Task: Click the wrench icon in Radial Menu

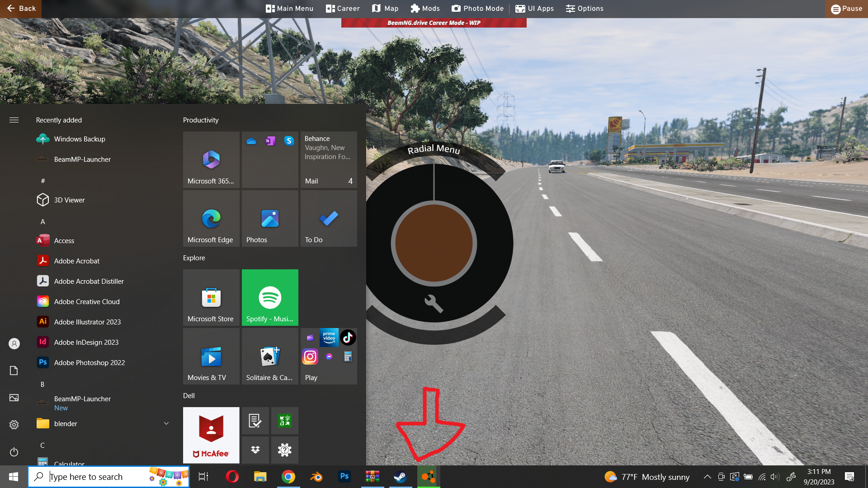Action: [434, 303]
